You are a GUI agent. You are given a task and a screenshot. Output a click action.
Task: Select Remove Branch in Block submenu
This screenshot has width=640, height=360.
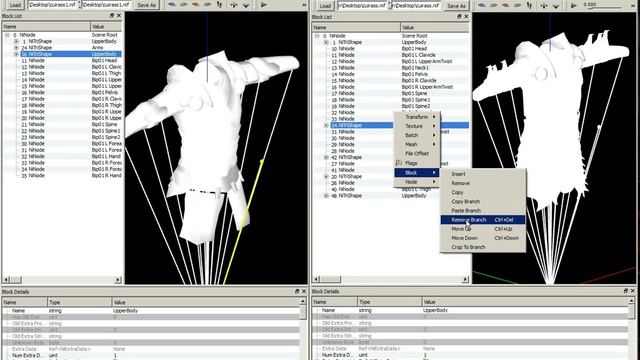pyautogui.click(x=483, y=220)
